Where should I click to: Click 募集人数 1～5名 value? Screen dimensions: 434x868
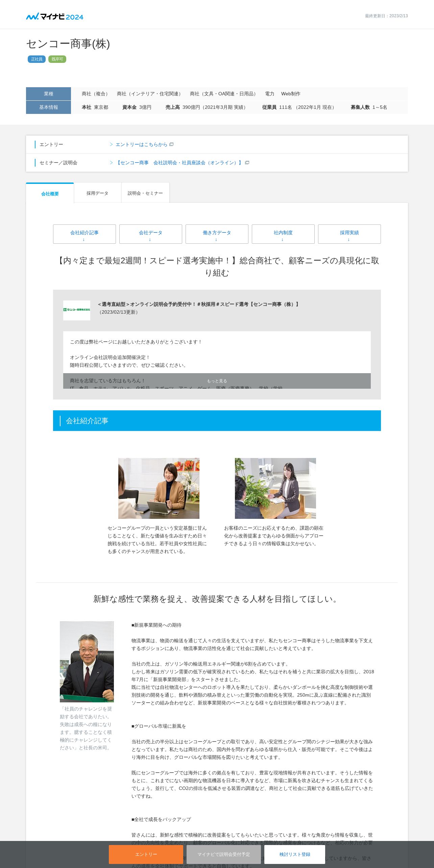pos(369,107)
